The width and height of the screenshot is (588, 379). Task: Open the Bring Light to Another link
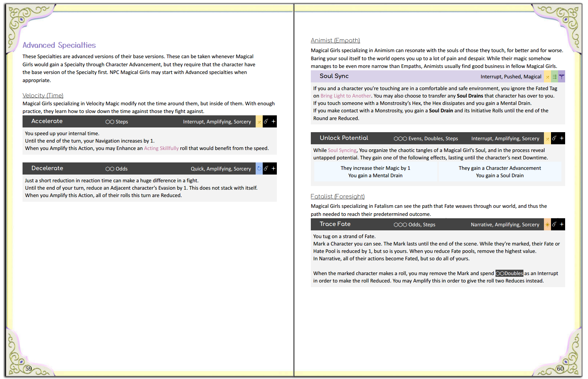click(346, 96)
